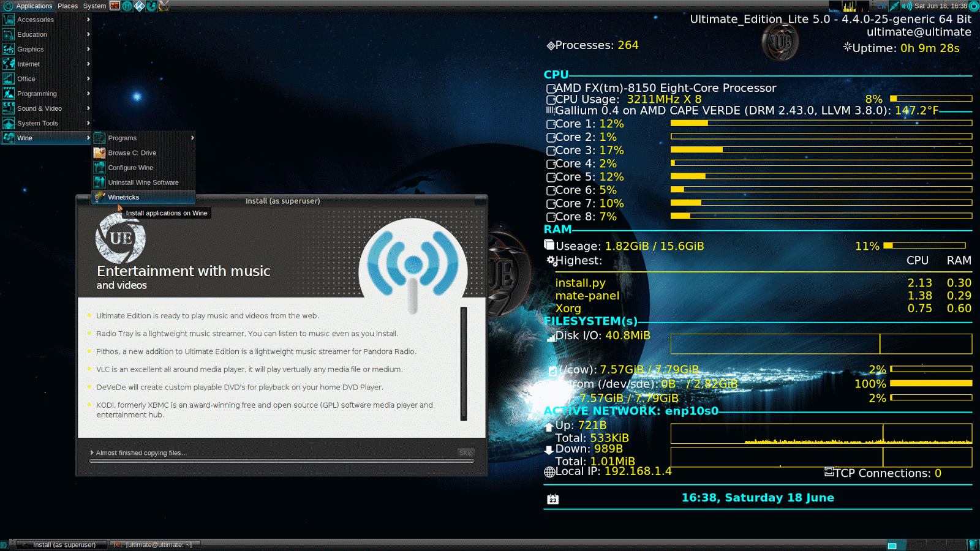Click the EN keyboard layout indicator
The width and height of the screenshot is (980, 551).
(881, 6)
